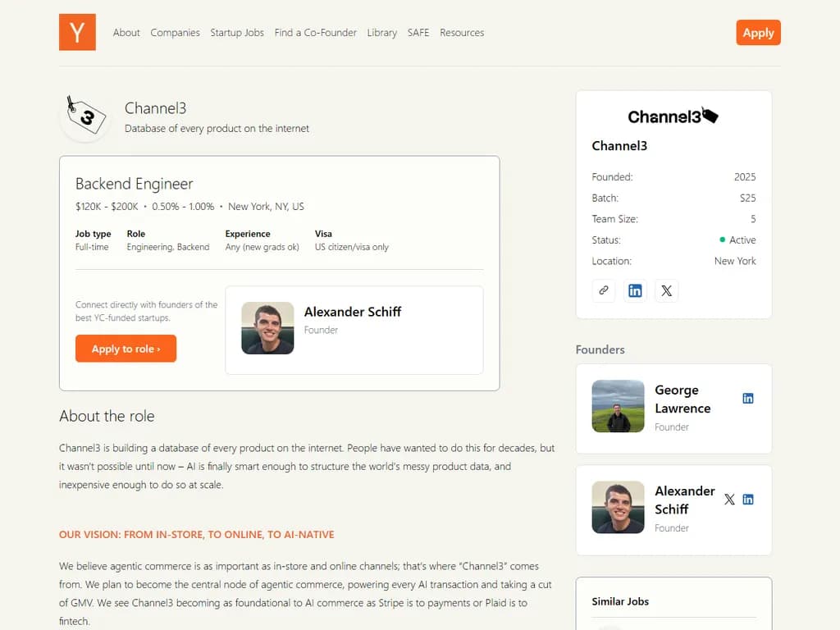Open the About menu item
The image size is (840, 630).
(x=126, y=33)
